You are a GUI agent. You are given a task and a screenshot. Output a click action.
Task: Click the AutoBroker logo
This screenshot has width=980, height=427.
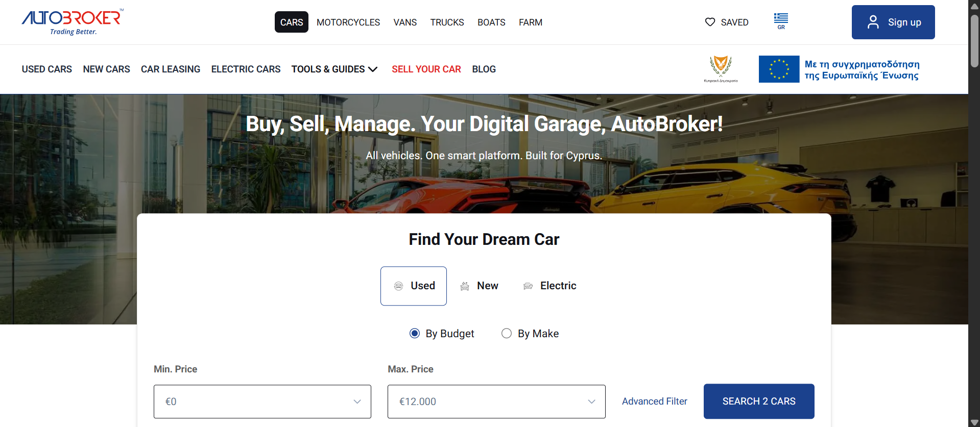(72, 22)
